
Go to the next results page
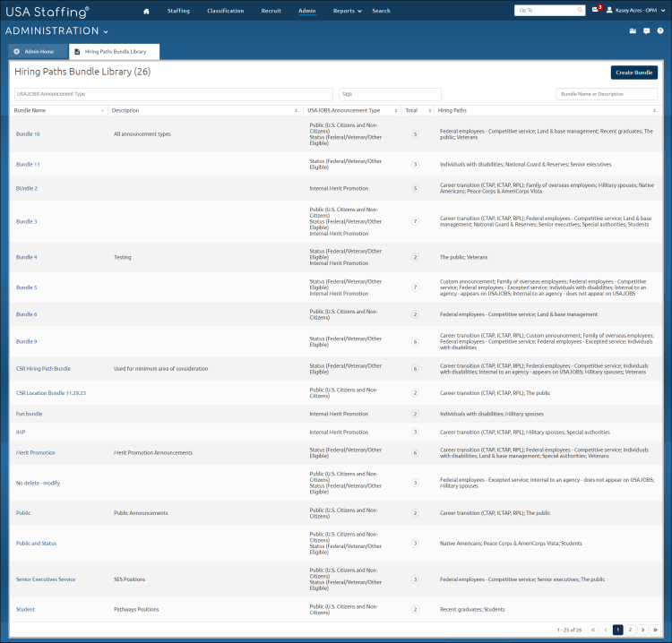[x=642, y=630]
